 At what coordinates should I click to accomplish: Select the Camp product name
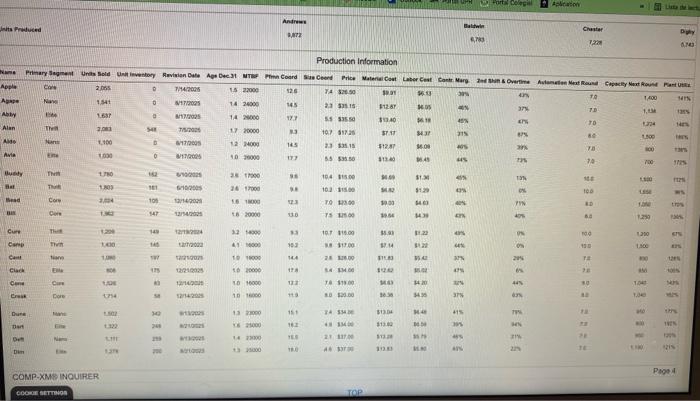(16, 244)
